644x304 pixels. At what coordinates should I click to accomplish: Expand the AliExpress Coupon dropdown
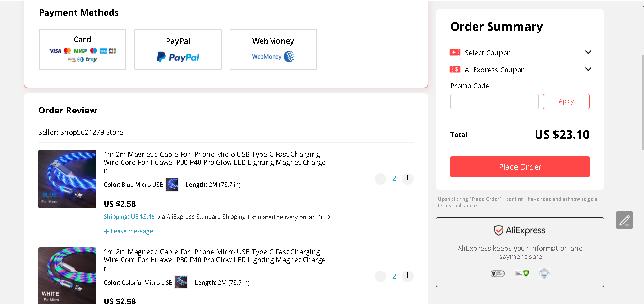pos(588,69)
